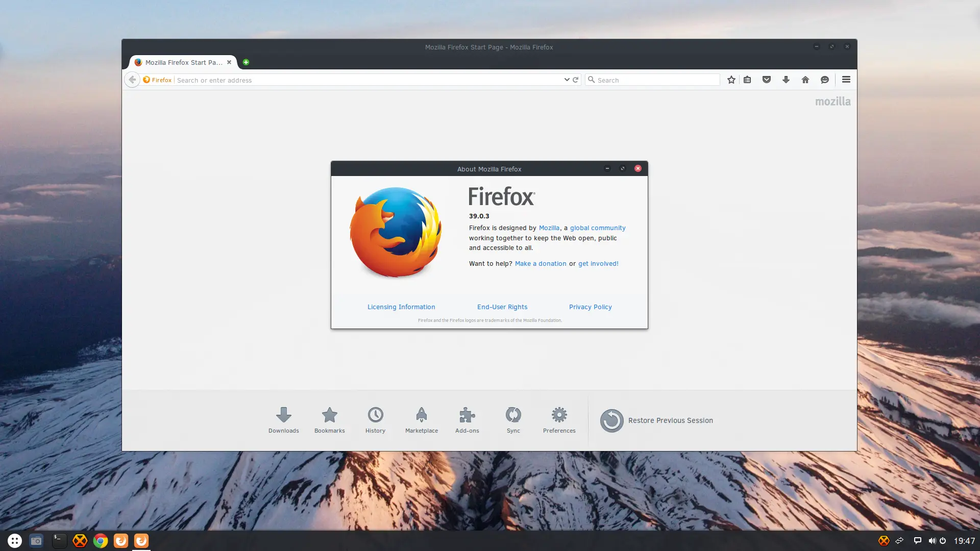The width and height of the screenshot is (980, 551).
Task: Open the downloads arrow in toolbar
Action: click(x=786, y=80)
